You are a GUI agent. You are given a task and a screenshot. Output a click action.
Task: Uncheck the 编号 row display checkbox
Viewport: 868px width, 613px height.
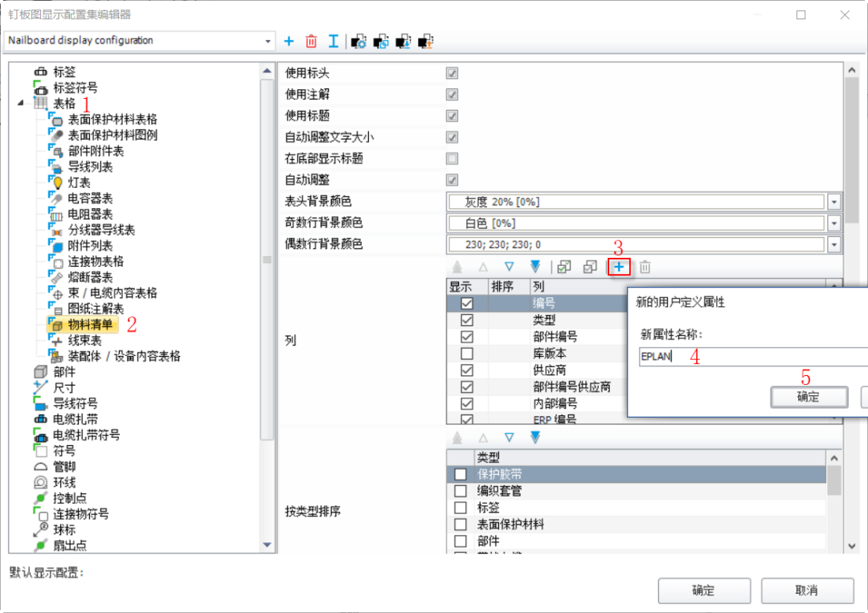coord(467,304)
